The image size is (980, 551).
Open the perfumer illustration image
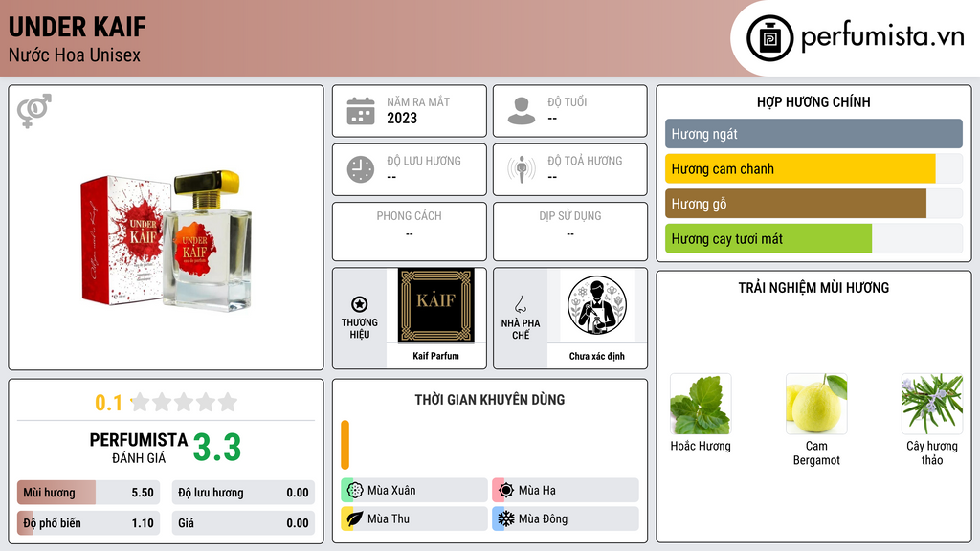pos(597,305)
